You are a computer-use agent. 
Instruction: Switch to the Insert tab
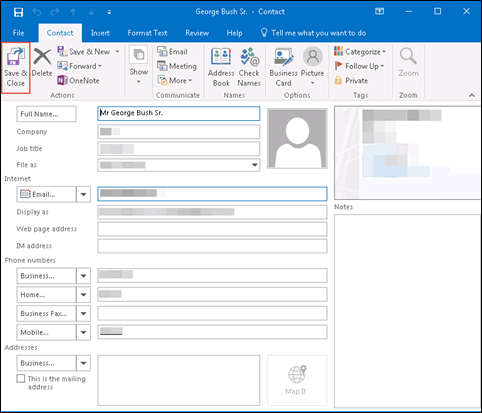coord(100,33)
